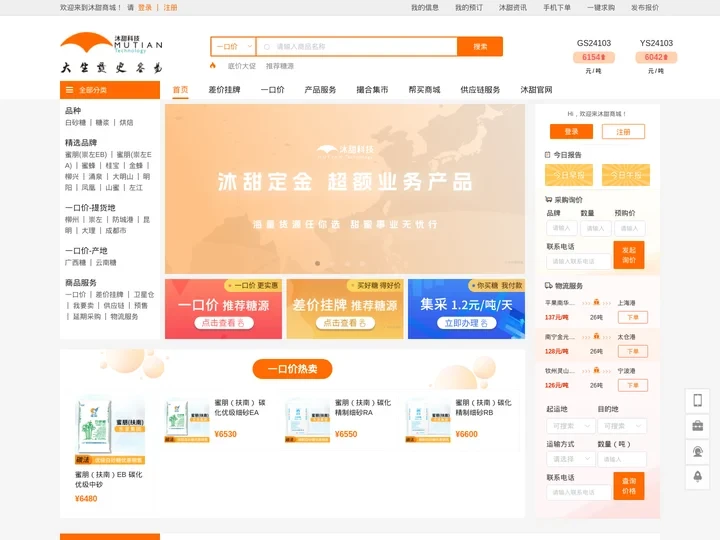Select the 首页 navigation tab
Image resolution: width=720 pixels, height=540 pixels.
tap(180, 90)
